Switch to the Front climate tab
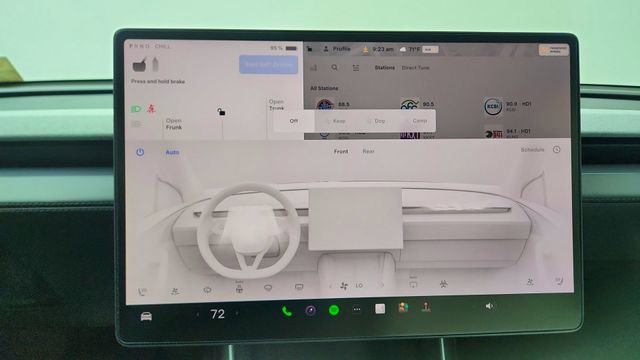 click(x=341, y=151)
